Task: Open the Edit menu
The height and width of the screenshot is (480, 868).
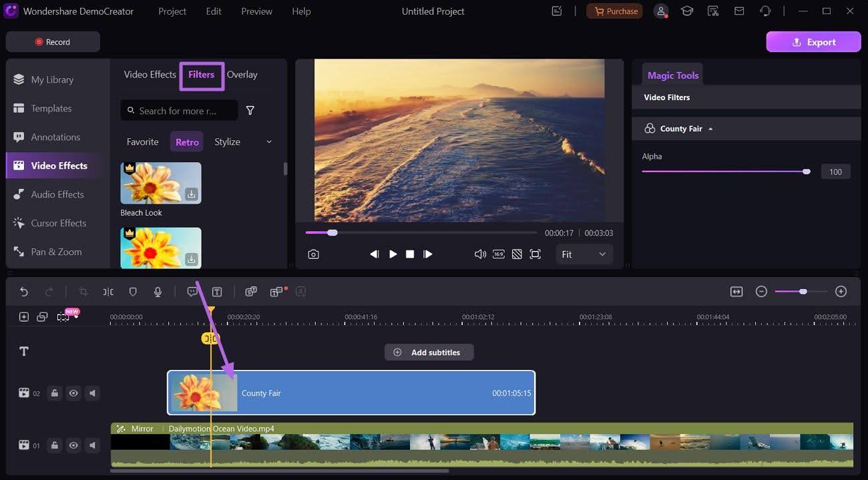Action: (x=214, y=11)
